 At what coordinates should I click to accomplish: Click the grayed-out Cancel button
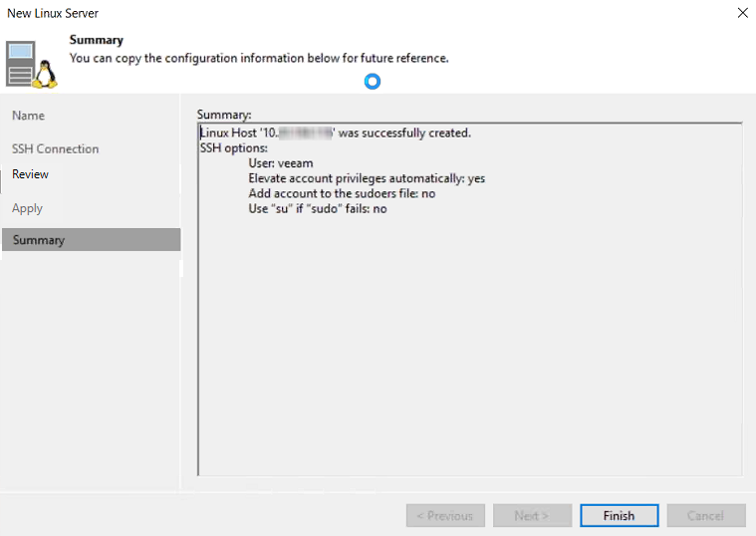(705, 515)
